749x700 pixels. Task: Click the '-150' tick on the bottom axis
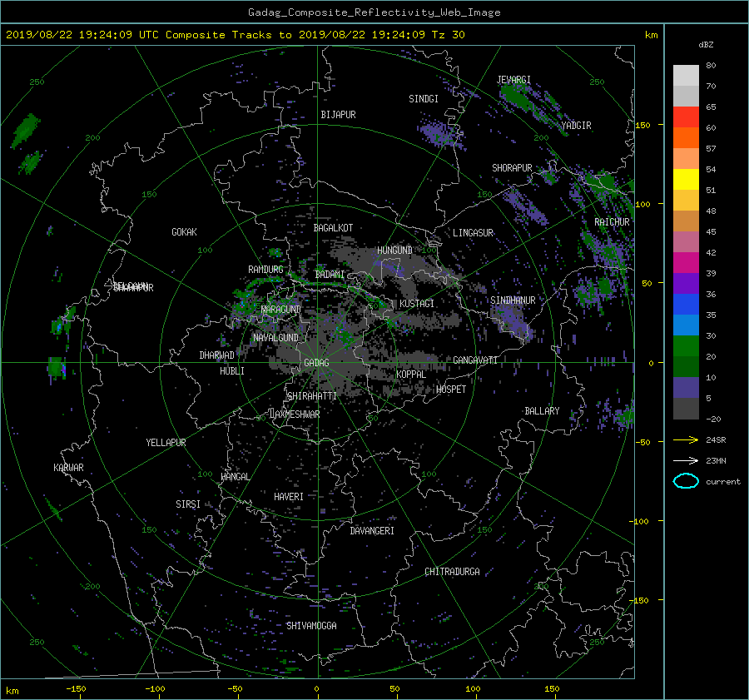(76, 688)
